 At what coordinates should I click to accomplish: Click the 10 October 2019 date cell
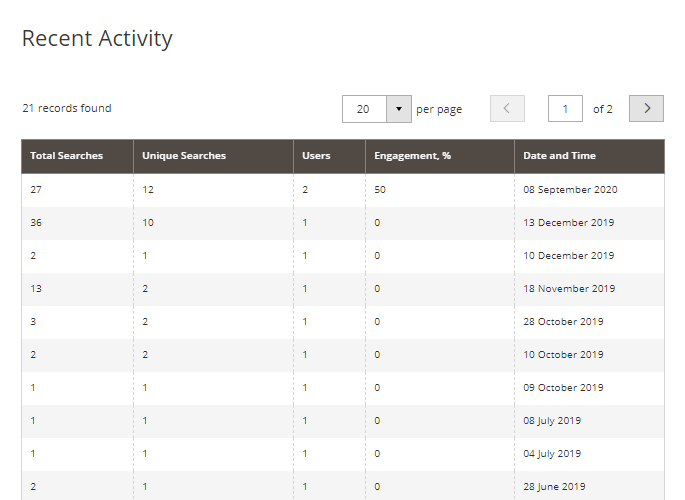click(x=563, y=355)
